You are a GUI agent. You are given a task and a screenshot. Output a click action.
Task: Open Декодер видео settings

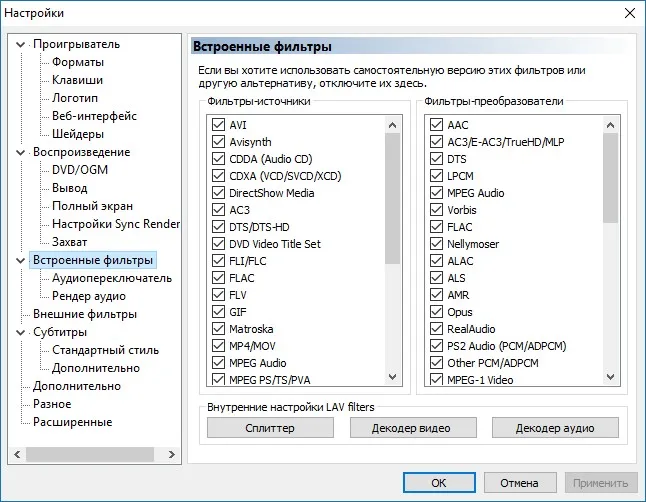click(413, 428)
